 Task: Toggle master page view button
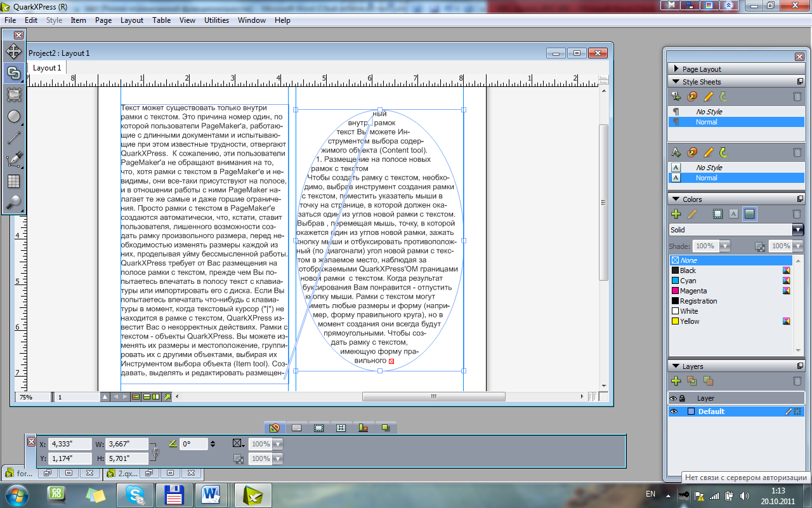136,397
